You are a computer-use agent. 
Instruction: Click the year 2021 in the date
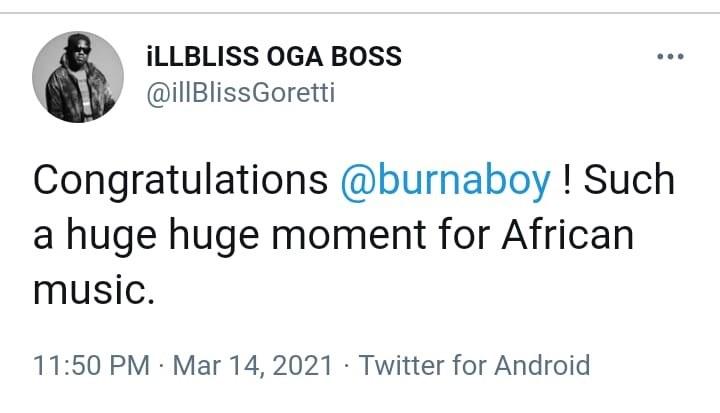tap(301, 365)
